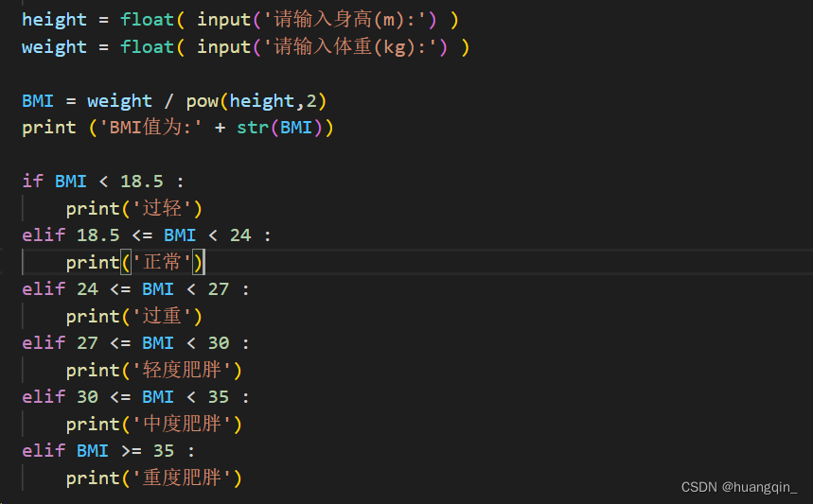Click the number 30 in 'BMI < 30'
Screen dimensions: 813x504
pos(219,343)
